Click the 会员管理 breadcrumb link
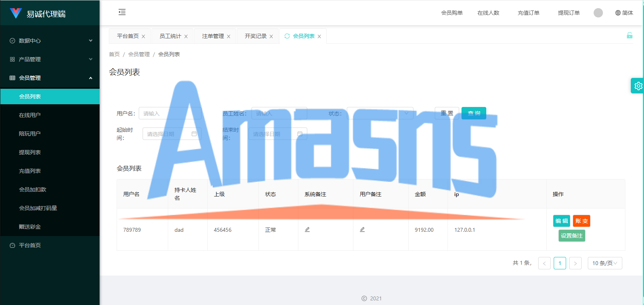 139,54
